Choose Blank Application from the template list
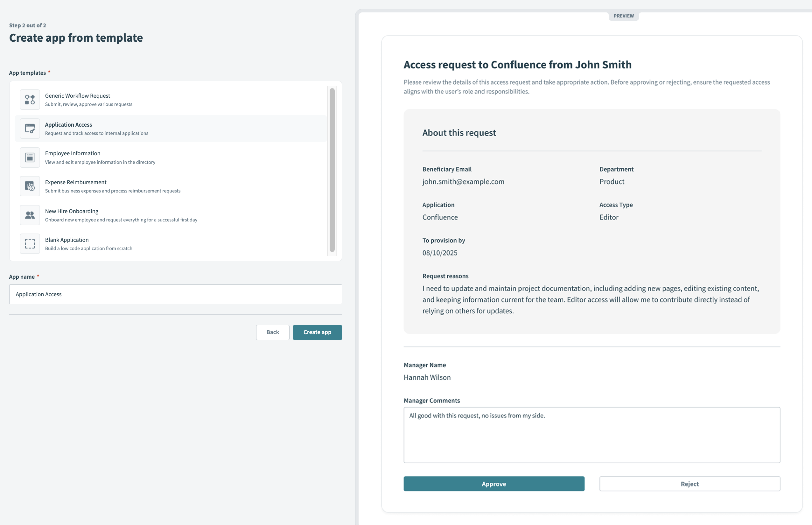 pos(67,240)
